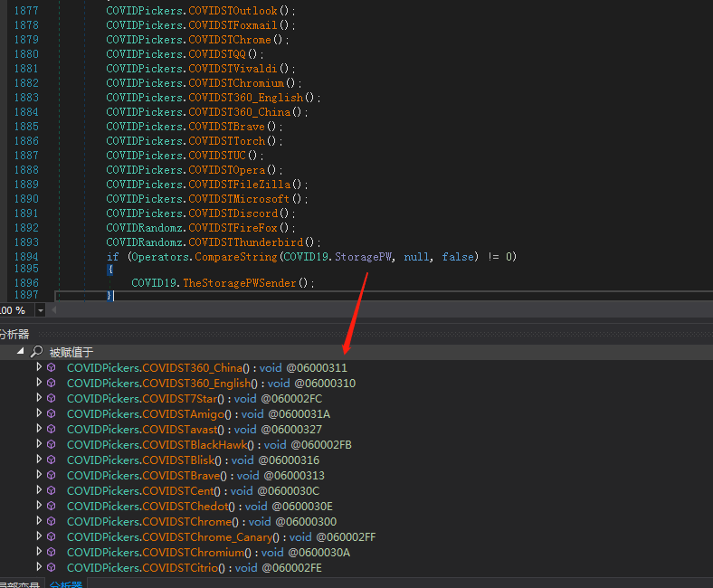Open COVIDSTBrave() in the analyzer list
The image size is (713, 588).
point(195,475)
